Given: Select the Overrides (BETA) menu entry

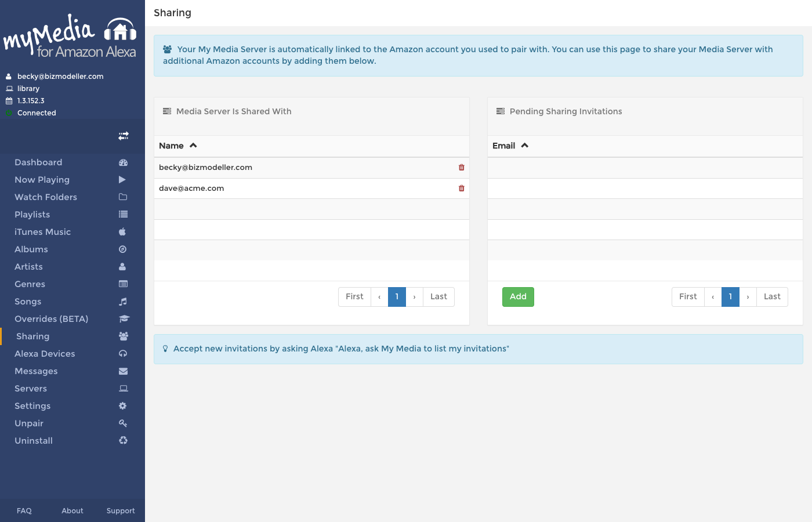Looking at the screenshot, I should 52,319.
